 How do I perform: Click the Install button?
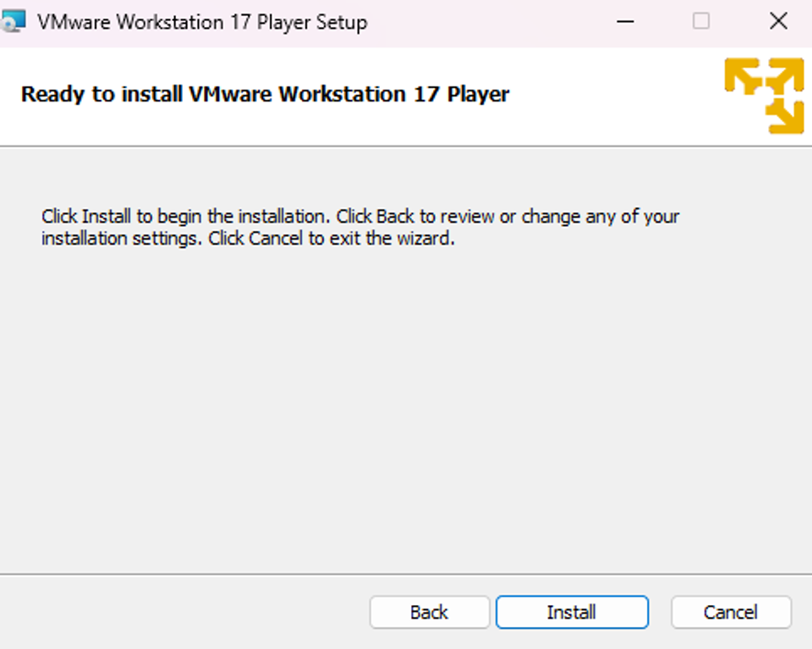pos(572,613)
